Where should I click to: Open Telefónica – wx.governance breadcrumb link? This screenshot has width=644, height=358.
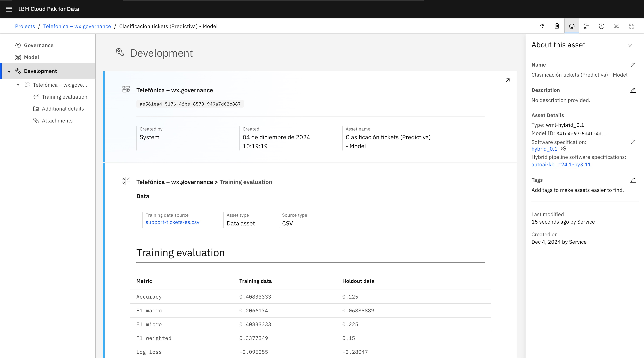(x=77, y=26)
